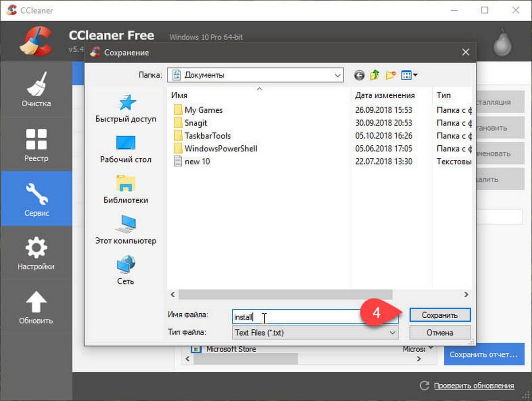Image resolution: width=532 pixels, height=401 pixels.
Task: Click the file list scroll left arrow
Action: pyautogui.click(x=172, y=294)
